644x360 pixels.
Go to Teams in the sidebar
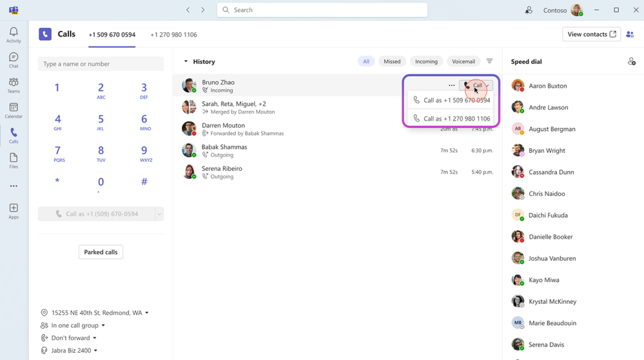pos(14,85)
